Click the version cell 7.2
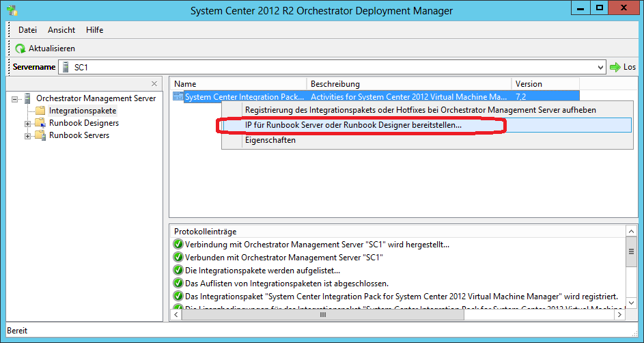The width and height of the screenshot is (644, 343). point(521,97)
